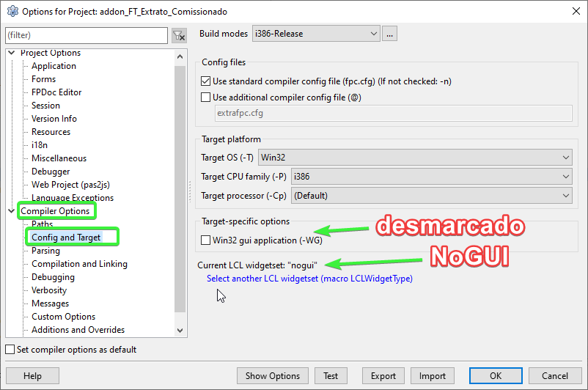Select Web Project (pas2js) item
The height and width of the screenshot is (390, 588).
click(70, 185)
